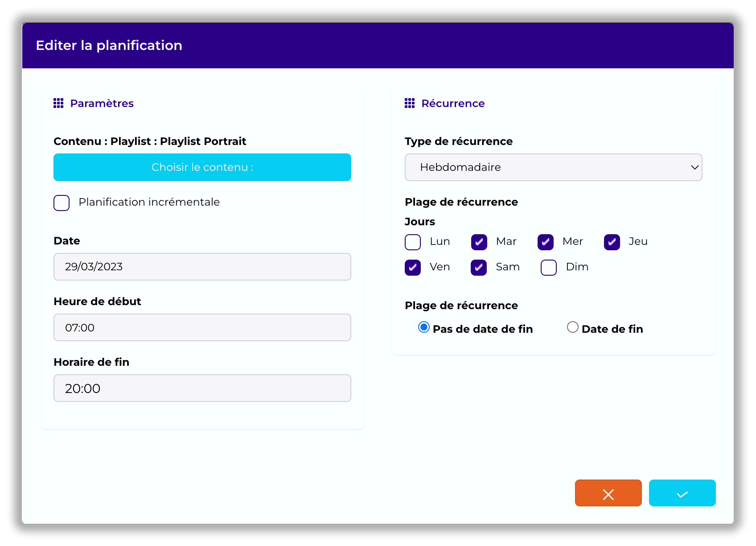Screen dimensions: 756x546
Task: Click the Choisir le contenu button
Action: click(202, 167)
